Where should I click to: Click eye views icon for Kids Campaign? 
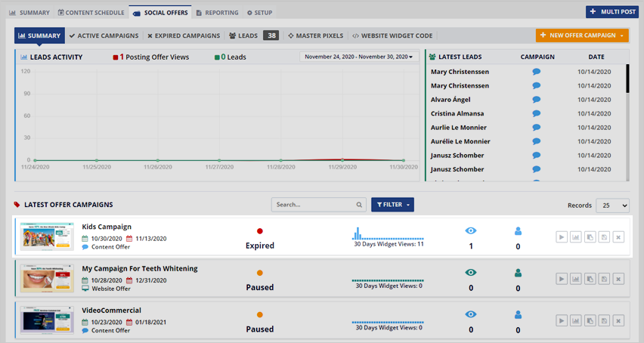(471, 231)
